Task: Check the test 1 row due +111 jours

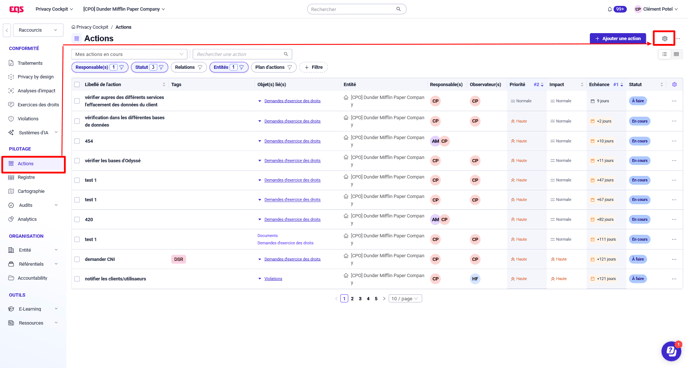Action: coord(77,239)
